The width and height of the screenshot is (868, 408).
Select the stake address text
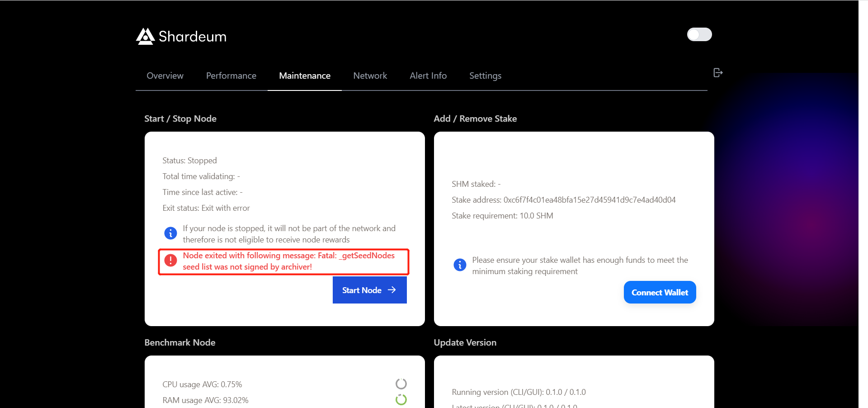click(563, 199)
